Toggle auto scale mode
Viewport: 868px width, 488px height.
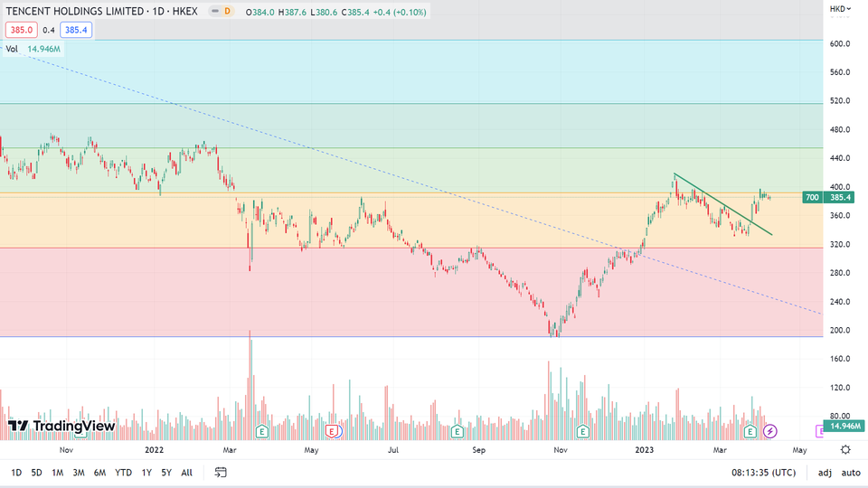(x=851, y=473)
